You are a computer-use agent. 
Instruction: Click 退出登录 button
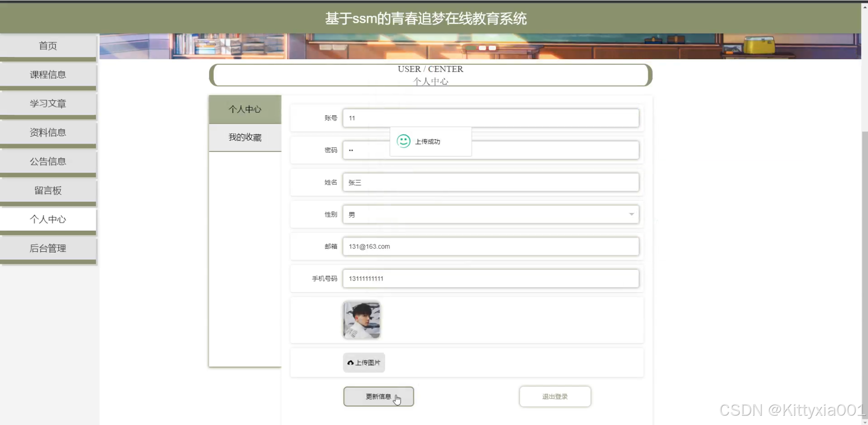[x=555, y=397]
